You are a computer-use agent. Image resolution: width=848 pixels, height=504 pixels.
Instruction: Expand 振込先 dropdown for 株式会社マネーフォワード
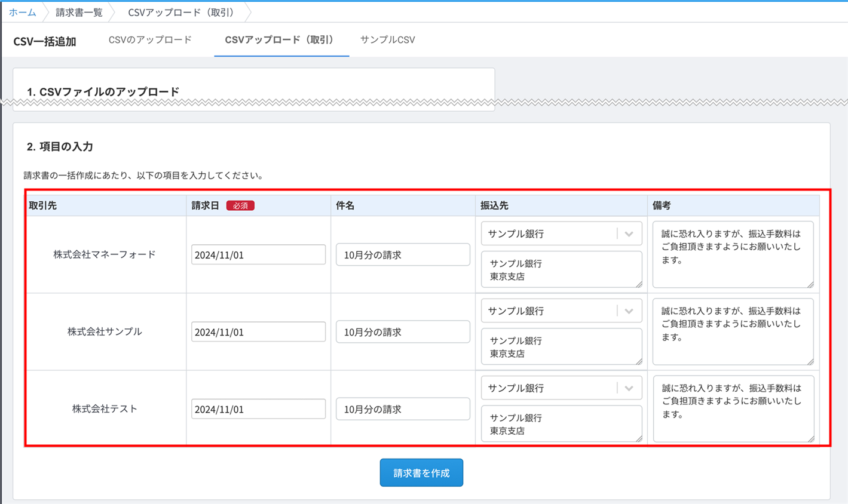tap(561, 234)
